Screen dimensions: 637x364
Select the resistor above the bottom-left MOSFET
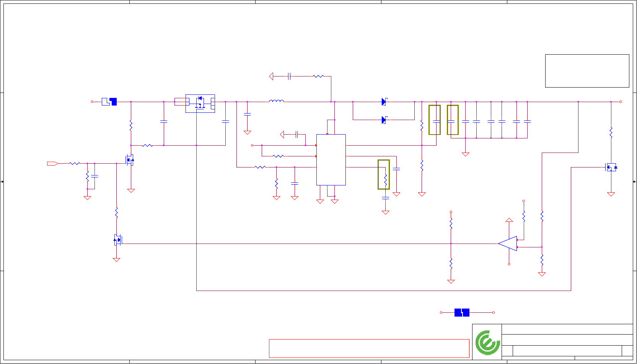116,213
